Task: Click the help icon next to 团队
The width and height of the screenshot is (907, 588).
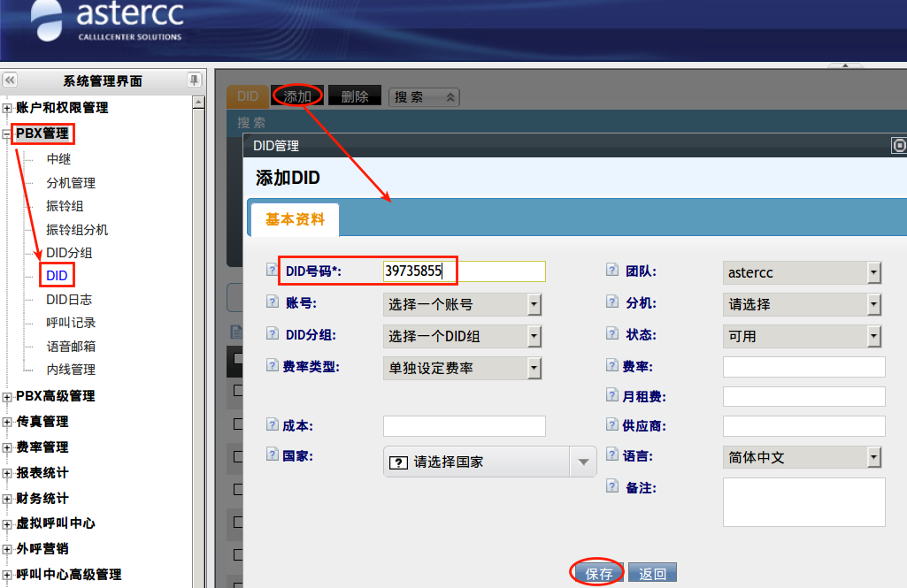Action: 611,271
